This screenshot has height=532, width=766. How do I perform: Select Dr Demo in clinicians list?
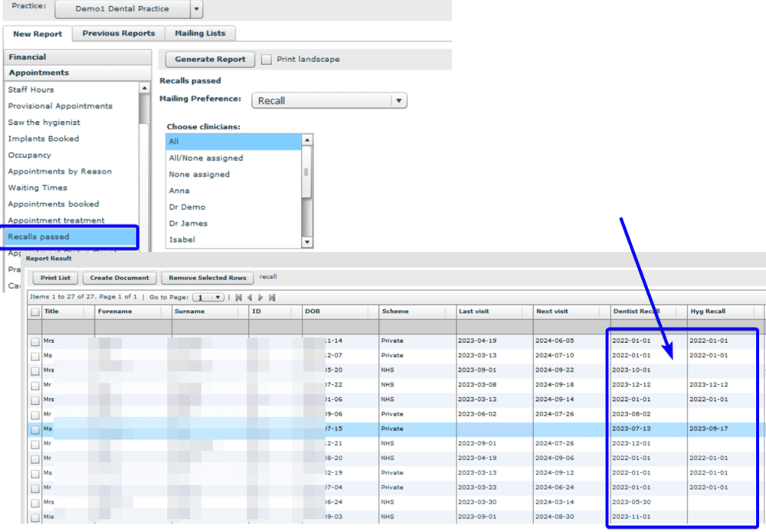(x=188, y=207)
